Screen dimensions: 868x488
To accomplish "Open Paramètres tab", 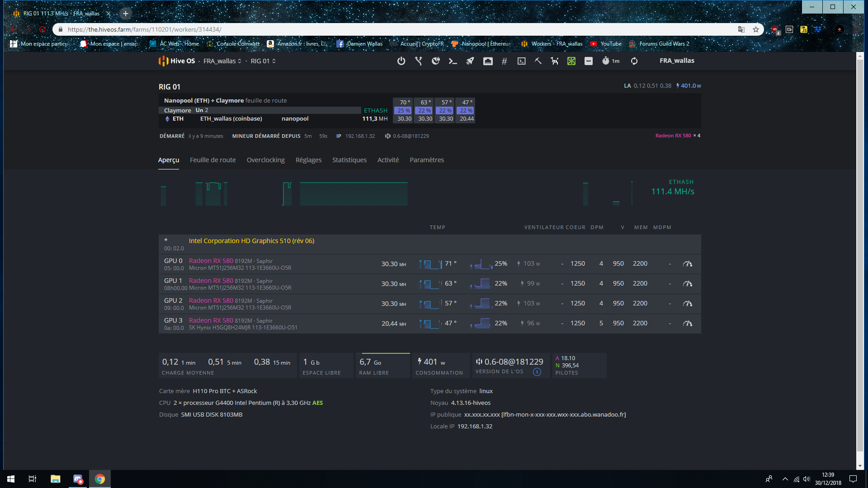I will point(427,160).
